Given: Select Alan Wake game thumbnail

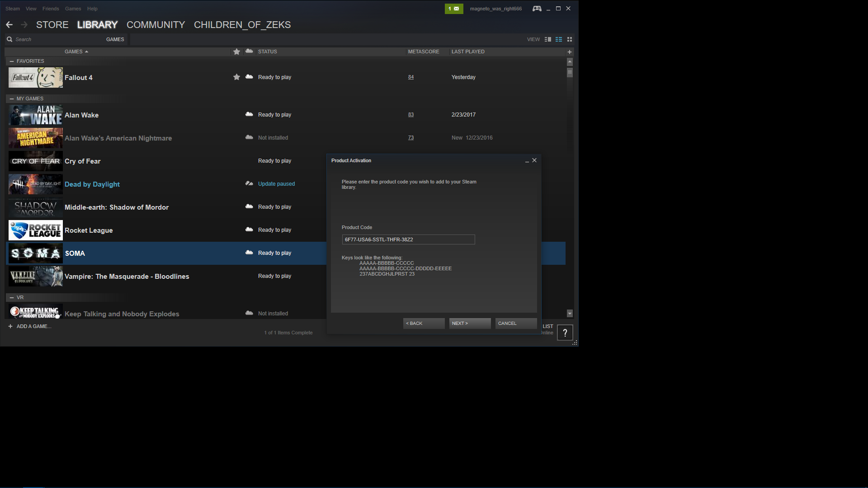Looking at the screenshot, I should point(36,115).
